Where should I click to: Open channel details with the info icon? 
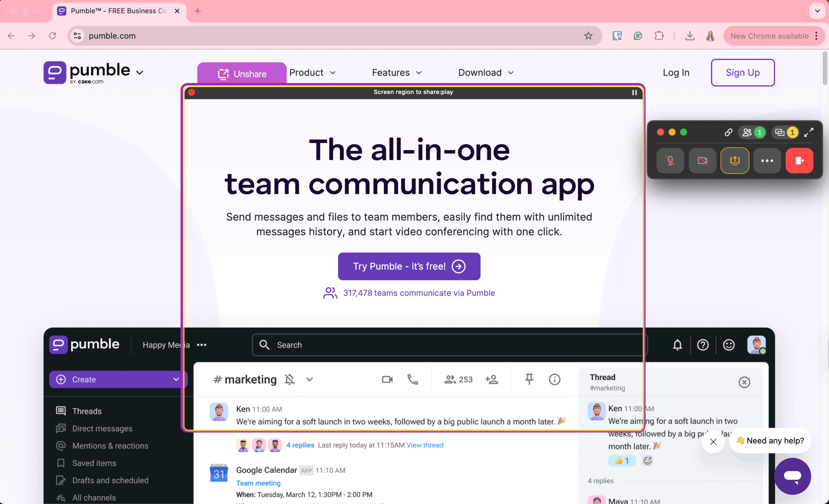point(554,379)
